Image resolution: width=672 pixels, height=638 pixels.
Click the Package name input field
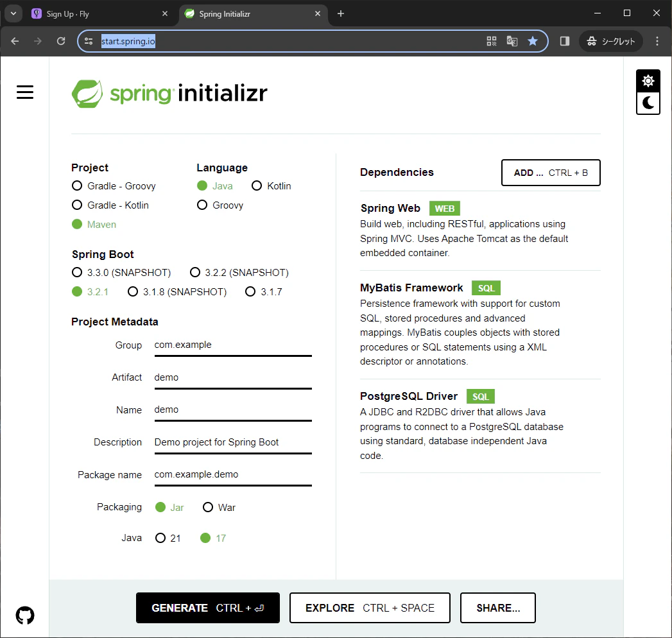233,475
